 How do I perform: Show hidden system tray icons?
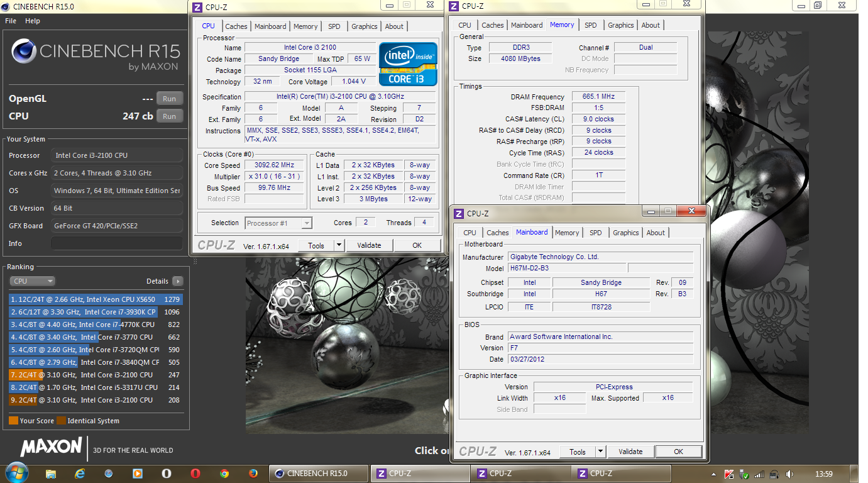pyautogui.click(x=715, y=474)
